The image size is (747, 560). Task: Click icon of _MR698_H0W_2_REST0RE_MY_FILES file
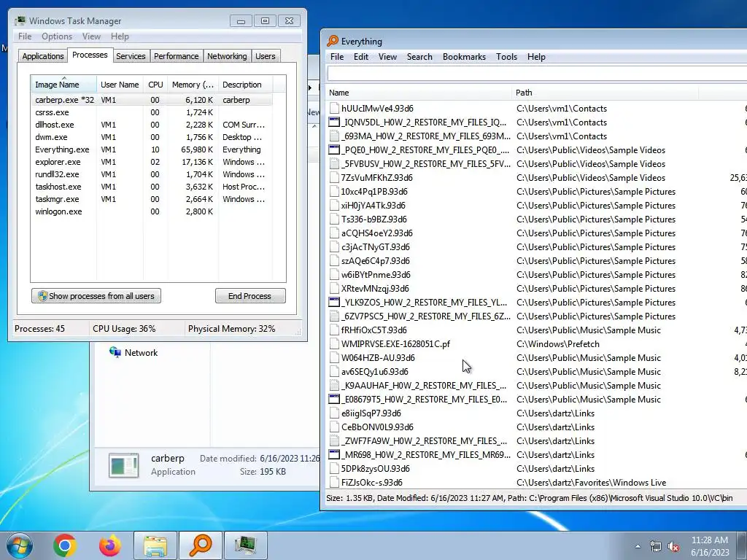click(334, 455)
